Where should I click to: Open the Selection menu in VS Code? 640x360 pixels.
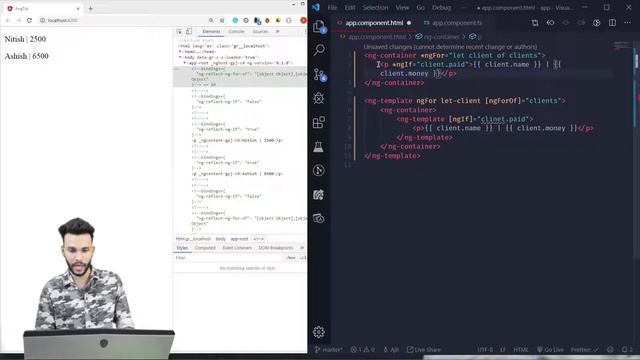[375, 8]
